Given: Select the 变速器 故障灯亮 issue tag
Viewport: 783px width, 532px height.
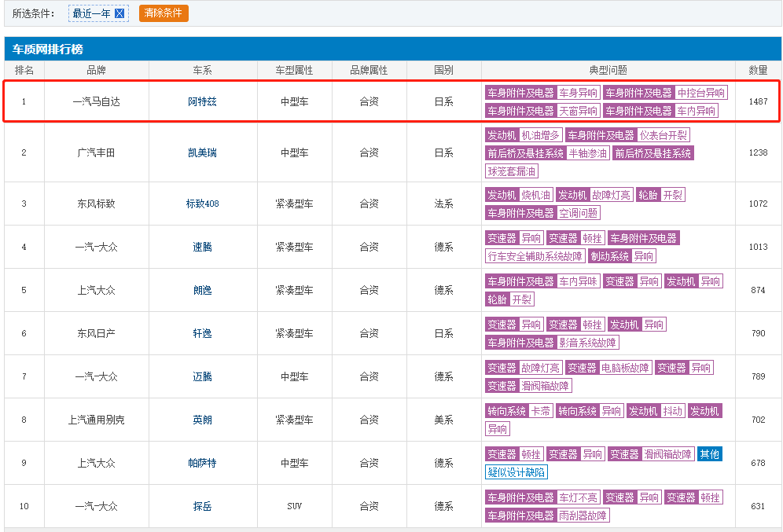Looking at the screenshot, I should coord(524,368).
